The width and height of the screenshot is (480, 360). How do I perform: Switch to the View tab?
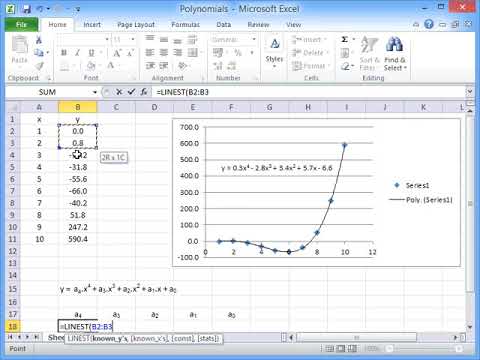coord(293,25)
